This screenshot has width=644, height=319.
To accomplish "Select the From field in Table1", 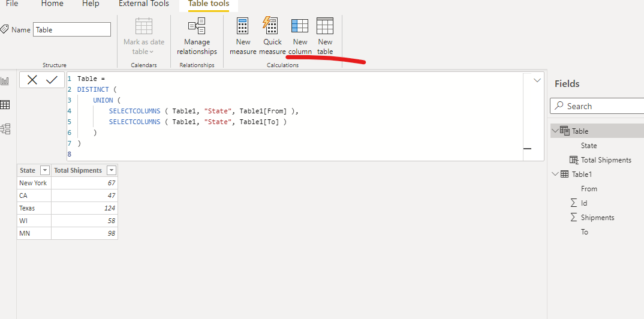I will point(589,188).
